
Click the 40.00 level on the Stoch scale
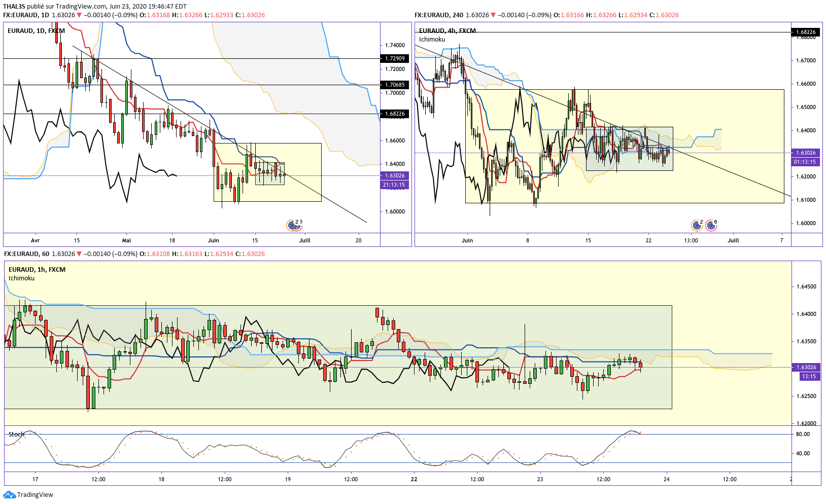coord(803,454)
